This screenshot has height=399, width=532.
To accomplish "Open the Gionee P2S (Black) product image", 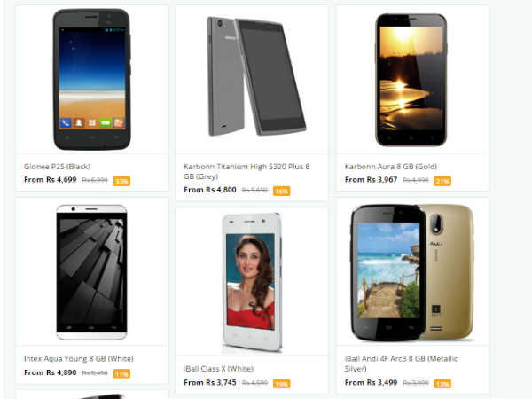I will click(91, 80).
